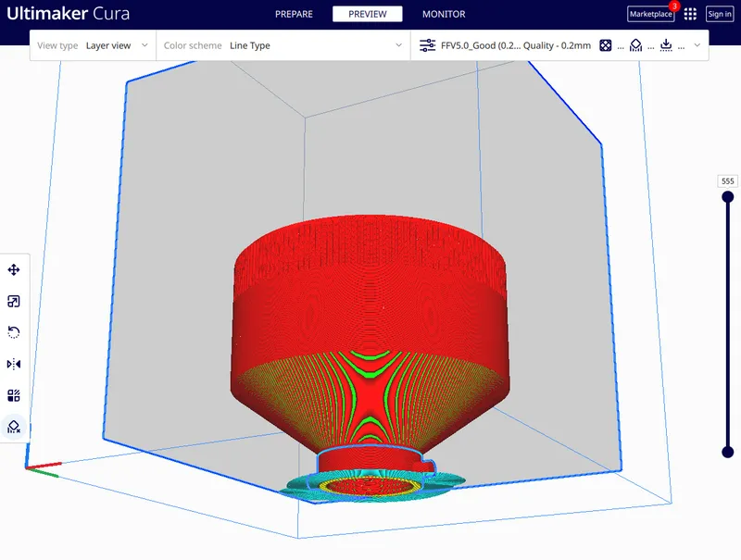Open the View type dropdown
This screenshot has height=560, width=741.
coord(93,45)
